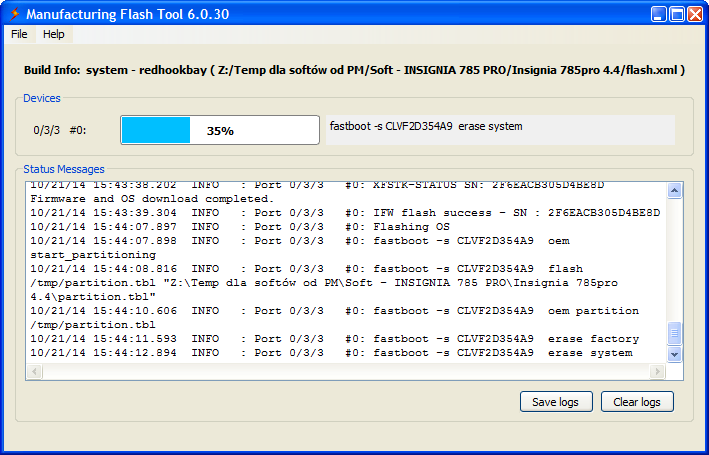Click the 'start_partitioning' log line
The height and width of the screenshot is (455, 709).
[x=93, y=255]
